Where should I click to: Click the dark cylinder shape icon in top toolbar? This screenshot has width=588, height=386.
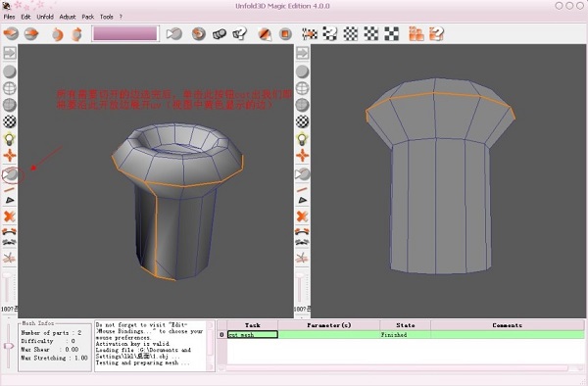point(219,34)
